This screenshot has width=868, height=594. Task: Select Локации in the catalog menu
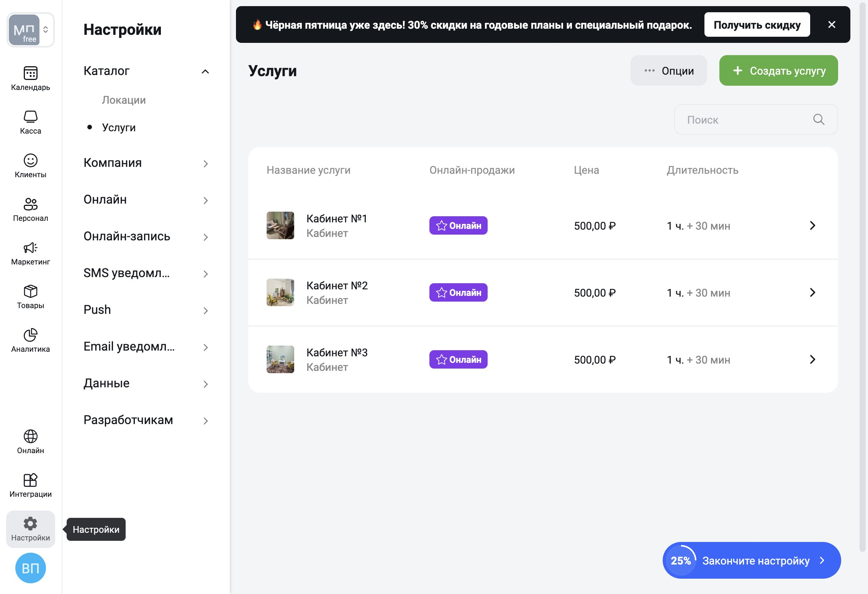click(124, 100)
